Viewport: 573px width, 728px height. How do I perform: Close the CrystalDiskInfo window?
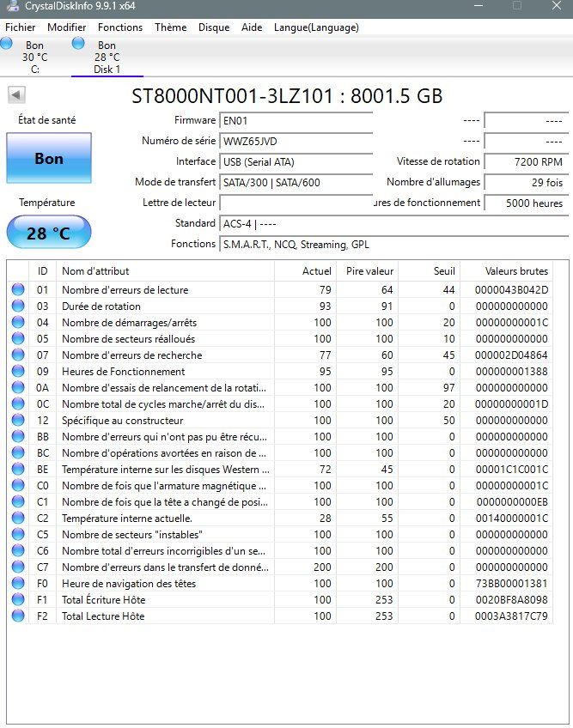557,6
